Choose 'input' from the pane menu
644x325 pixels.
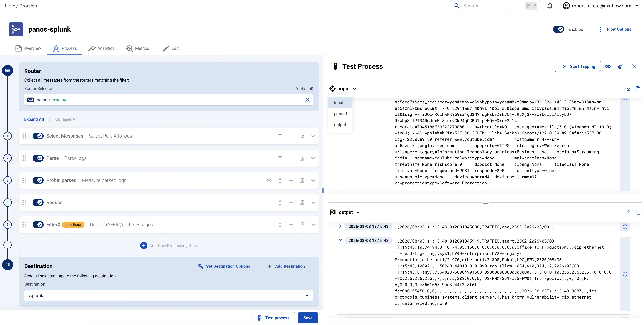coord(340,102)
